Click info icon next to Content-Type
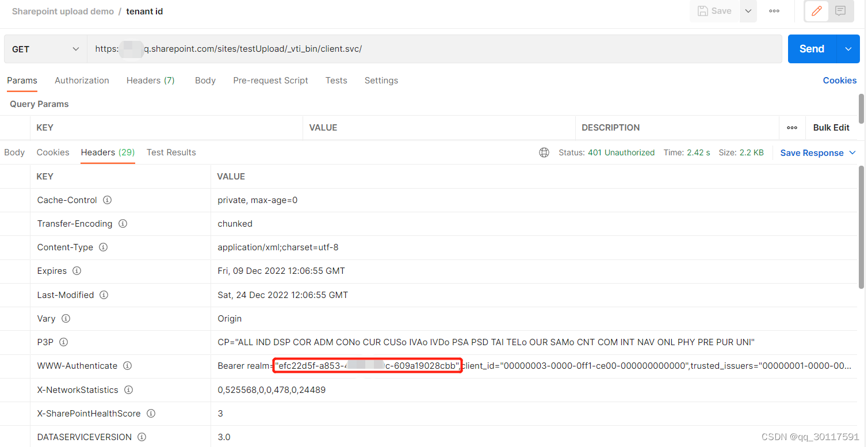868x447 pixels. 103,247
